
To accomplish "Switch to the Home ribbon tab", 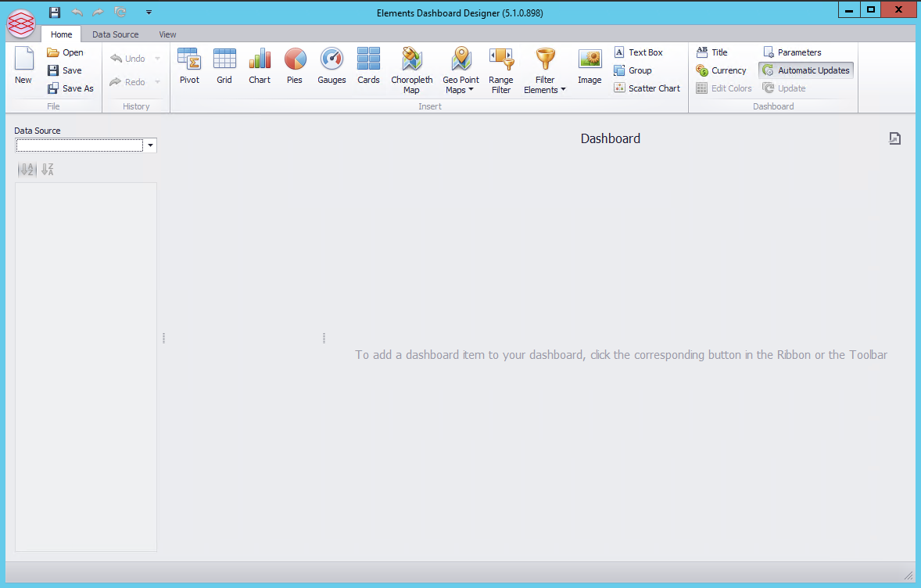I will 61,34.
